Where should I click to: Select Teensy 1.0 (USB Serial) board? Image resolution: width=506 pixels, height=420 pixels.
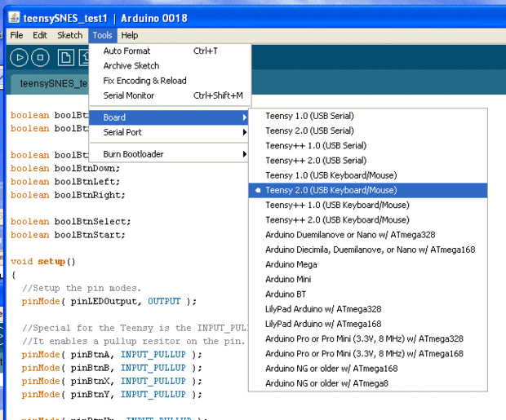coord(368,116)
